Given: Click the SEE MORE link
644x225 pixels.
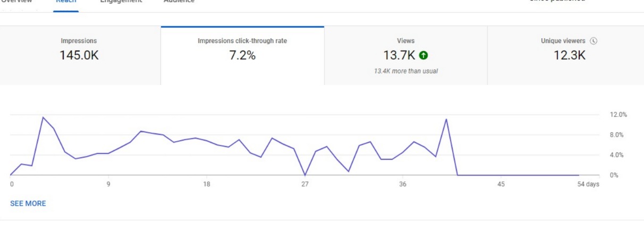Looking at the screenshot, I should (28, 203).
